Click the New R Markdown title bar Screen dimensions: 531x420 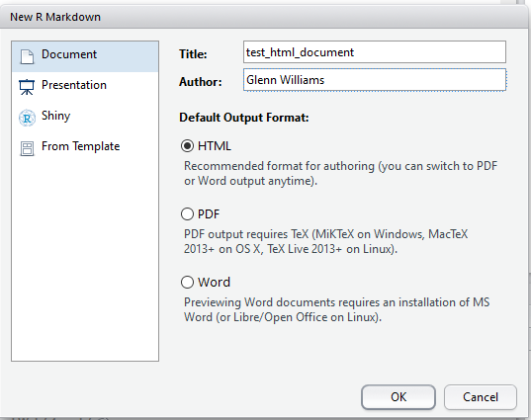click(x=264, y=17)
